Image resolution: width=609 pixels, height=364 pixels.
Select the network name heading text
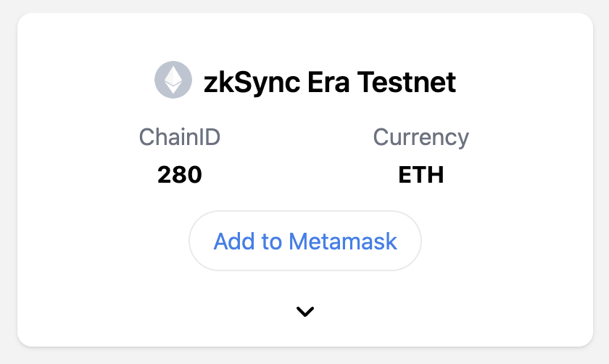coord(330,81)
